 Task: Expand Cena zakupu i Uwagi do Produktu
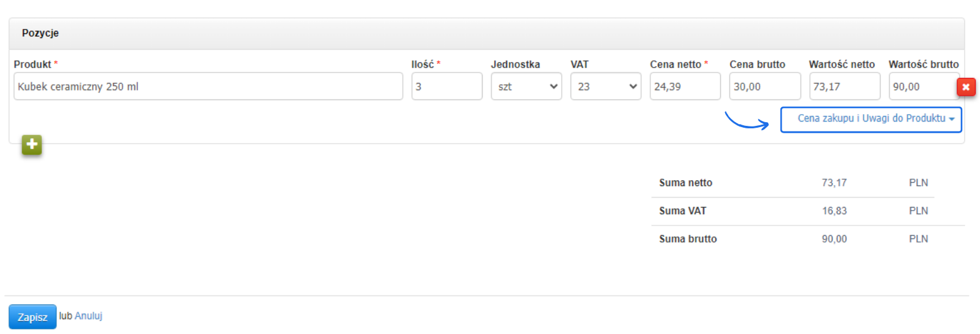871,119
